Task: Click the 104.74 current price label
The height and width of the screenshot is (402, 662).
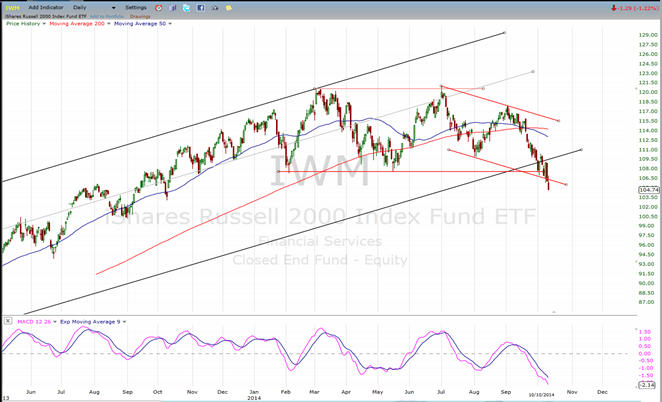Action: [x=649, y=190]
